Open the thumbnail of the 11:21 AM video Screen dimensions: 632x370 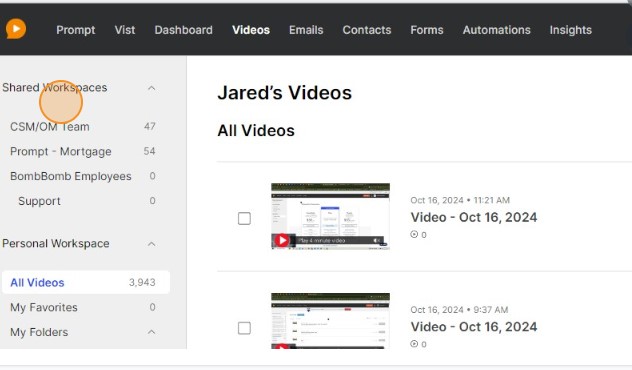coord(331,216)
